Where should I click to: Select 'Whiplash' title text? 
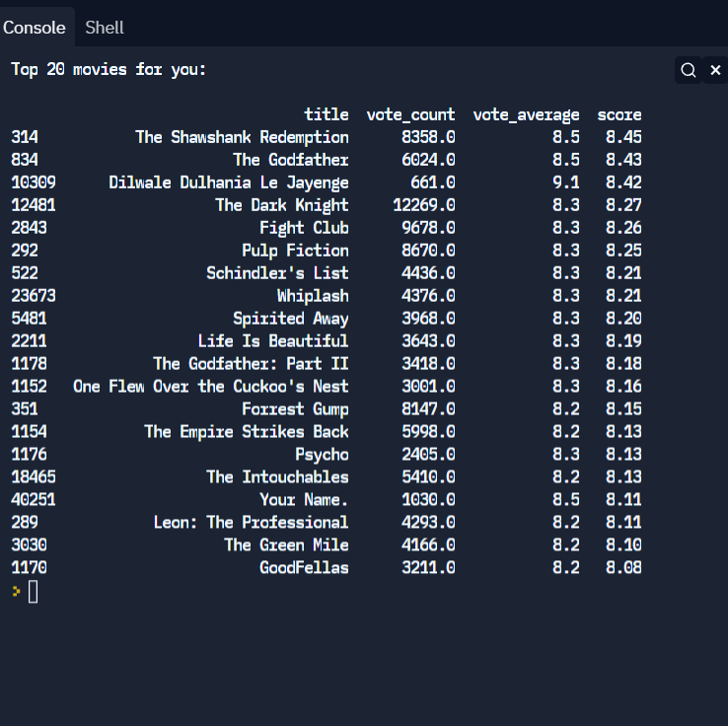pyautogui.click(x=313, y=296)
